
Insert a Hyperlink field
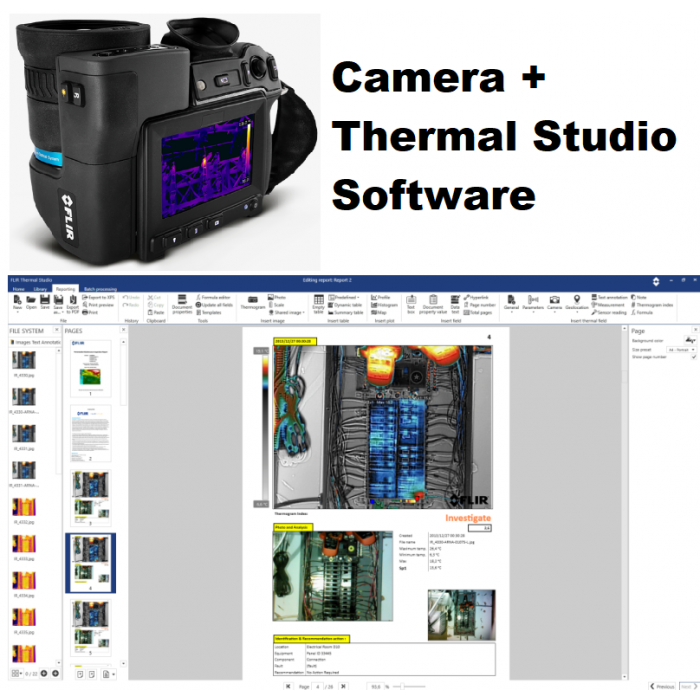[x=476, y=297]
